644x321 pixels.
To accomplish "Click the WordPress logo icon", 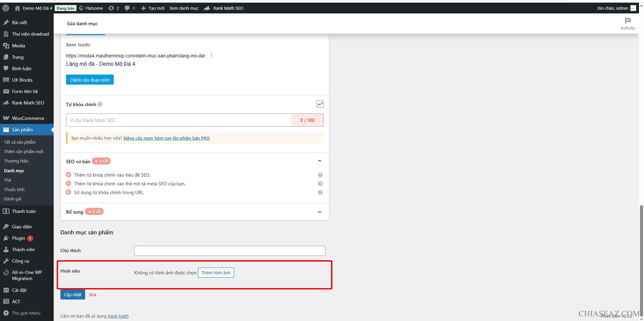I will tap(6, 8).
